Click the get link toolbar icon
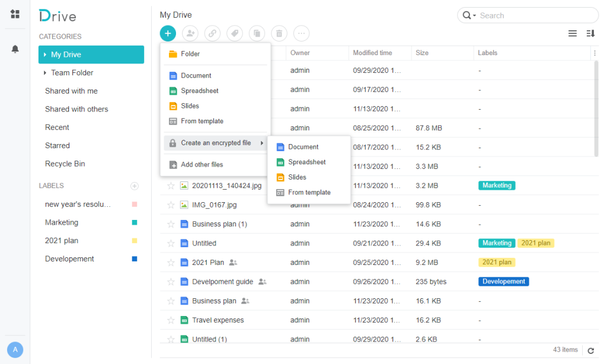607x364 pixels. [213, 33]
